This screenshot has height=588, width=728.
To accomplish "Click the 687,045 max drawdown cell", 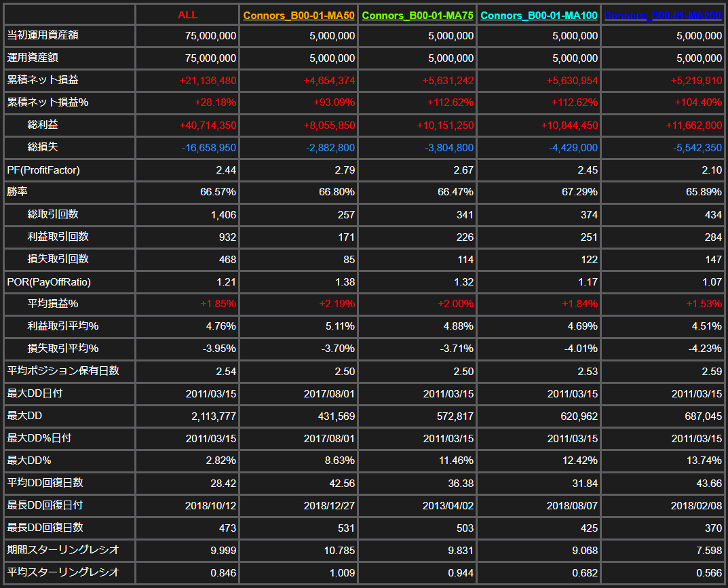I will 703,416.
